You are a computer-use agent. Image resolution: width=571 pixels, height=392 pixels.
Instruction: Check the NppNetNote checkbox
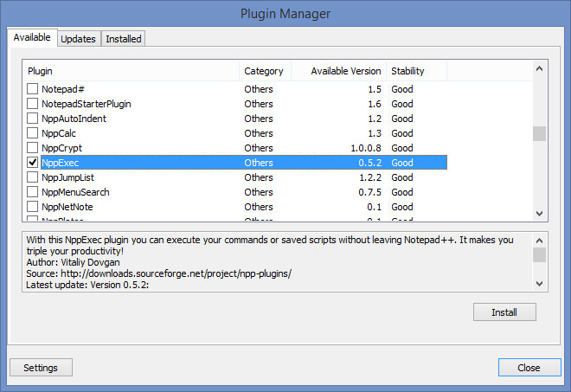32,207
